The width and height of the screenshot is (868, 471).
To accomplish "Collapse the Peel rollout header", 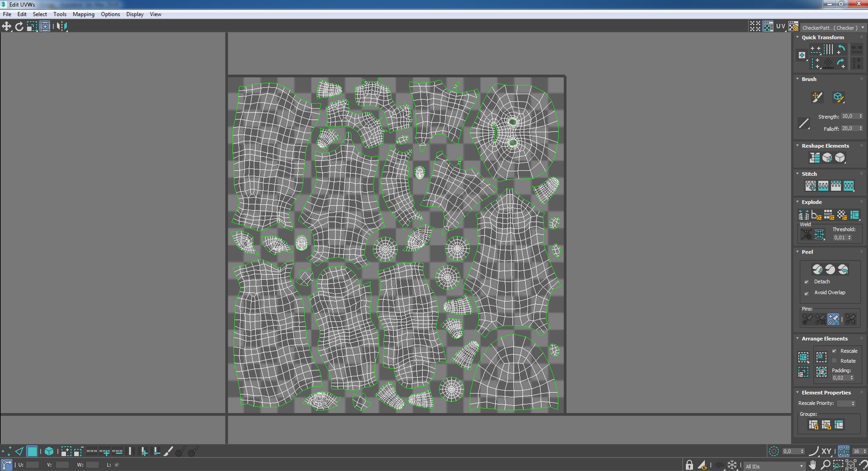I will click(807, 252).
